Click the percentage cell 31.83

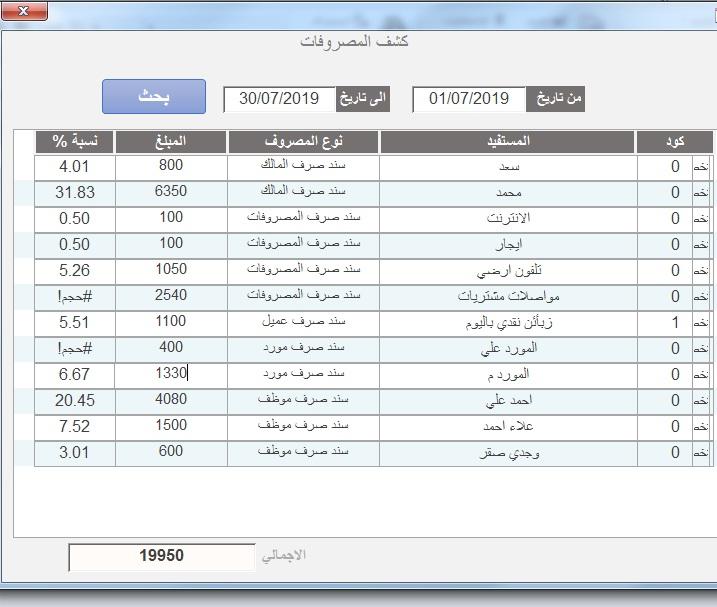tap(74, 192)
